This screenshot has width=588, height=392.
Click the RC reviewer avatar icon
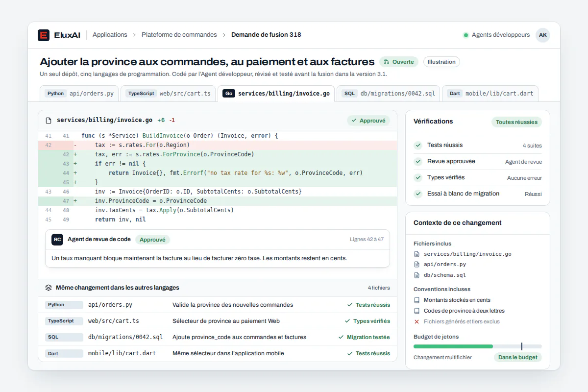pos(57,240)
